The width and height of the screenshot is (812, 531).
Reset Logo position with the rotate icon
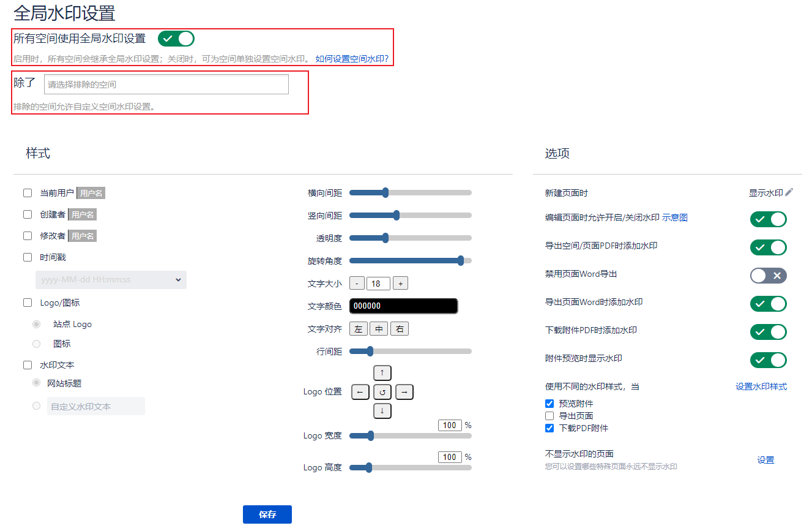382,392
